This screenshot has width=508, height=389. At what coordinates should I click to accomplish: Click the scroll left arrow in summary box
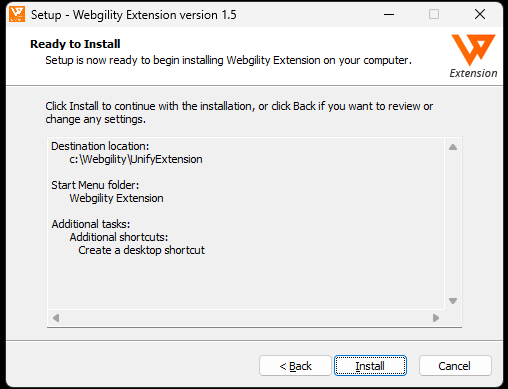coord(56,318)
